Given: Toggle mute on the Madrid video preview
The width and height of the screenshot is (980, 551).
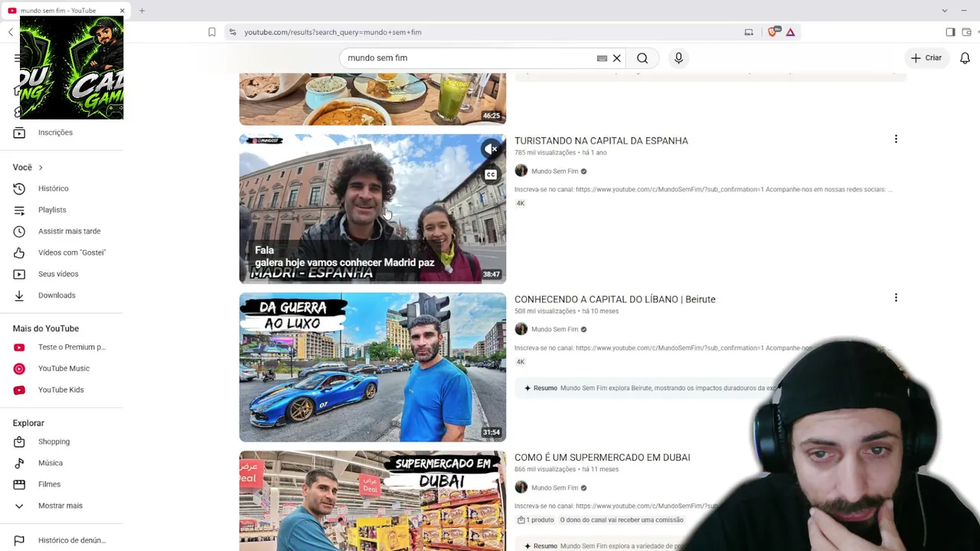Looking at the screenshot, I should point(491,149).
